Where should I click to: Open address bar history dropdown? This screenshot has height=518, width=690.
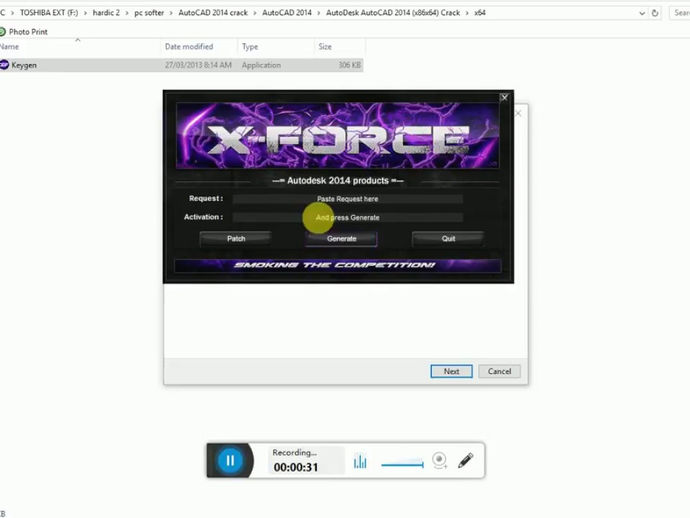tap(642, 13)
